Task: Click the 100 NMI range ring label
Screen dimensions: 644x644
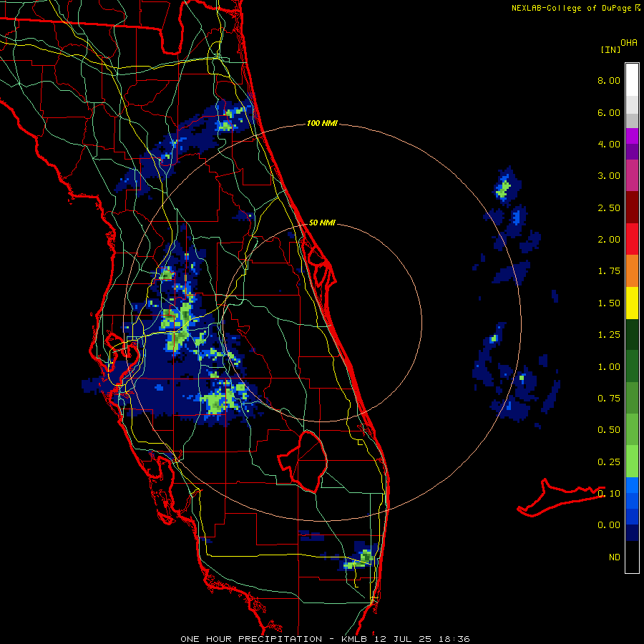Action: pyautogui.click(x=322, y=123)
